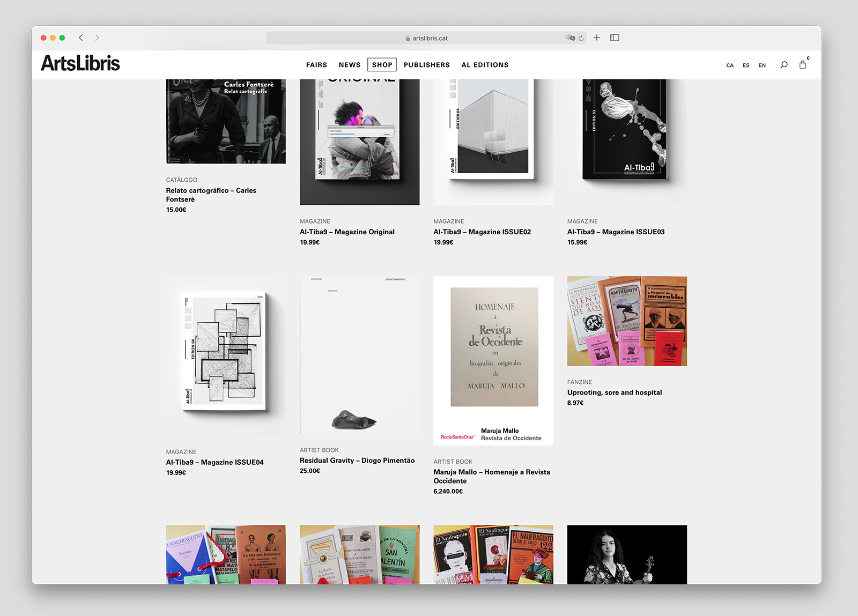Click the Residual Gravity book cover thumbnail
Viewport: 858px width, 616px height.
(359, 355)
